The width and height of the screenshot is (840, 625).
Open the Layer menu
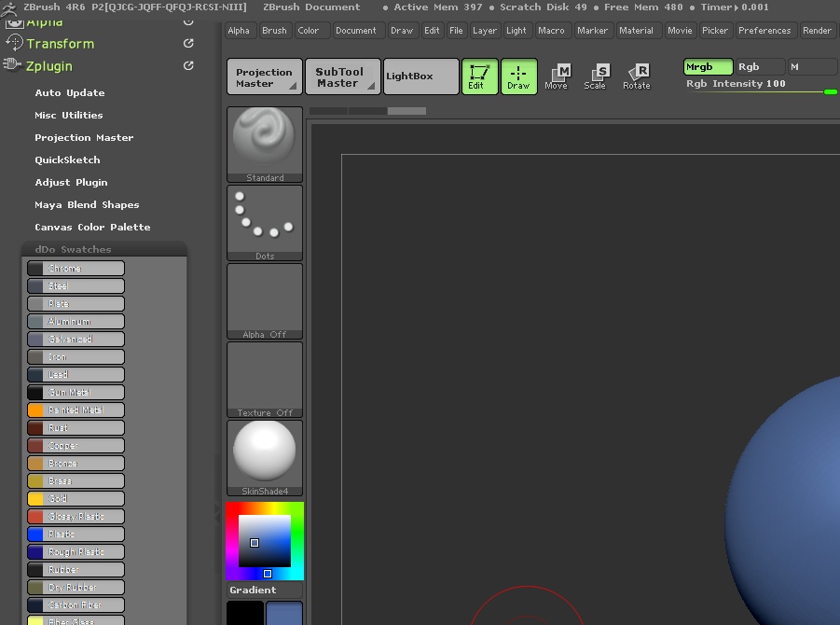pos(485,31)
